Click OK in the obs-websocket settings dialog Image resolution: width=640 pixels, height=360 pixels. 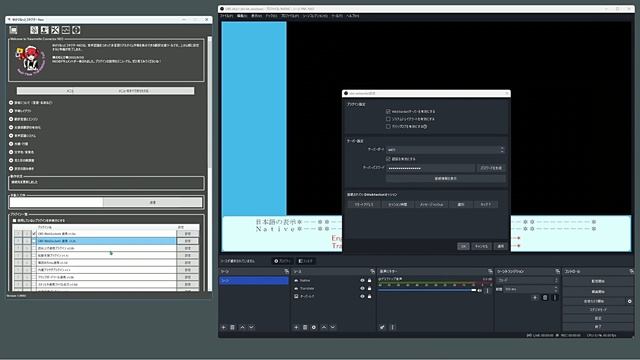point(463,246)
